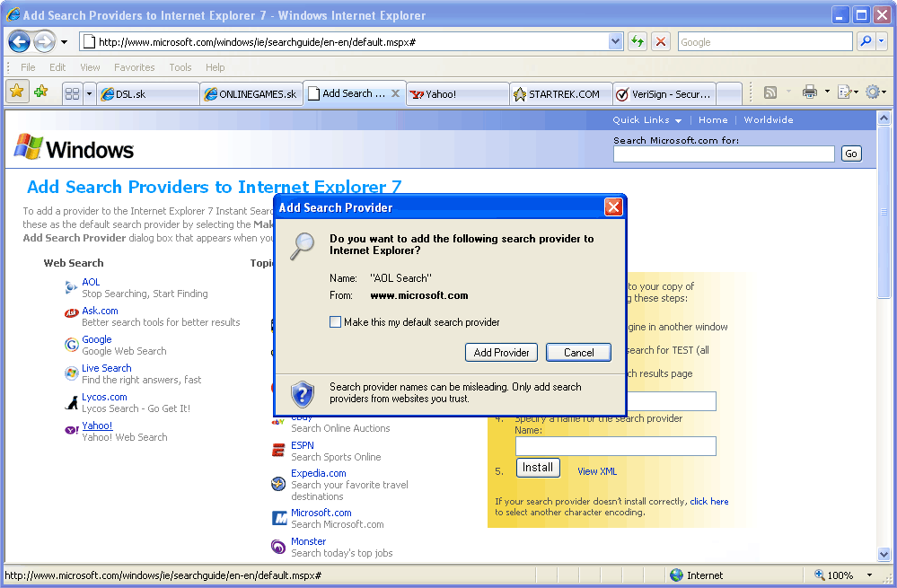Click Cancel in Add Search Provider dialog
Image resolution: width=897 pixels, height=588 pixels.
[x=578, y=352]
